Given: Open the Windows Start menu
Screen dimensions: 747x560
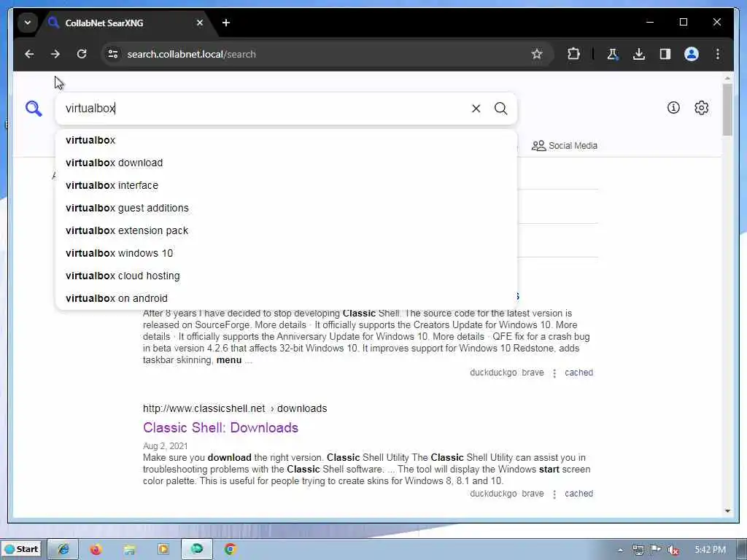Looking at the screenshot, I should click(21, 549).
